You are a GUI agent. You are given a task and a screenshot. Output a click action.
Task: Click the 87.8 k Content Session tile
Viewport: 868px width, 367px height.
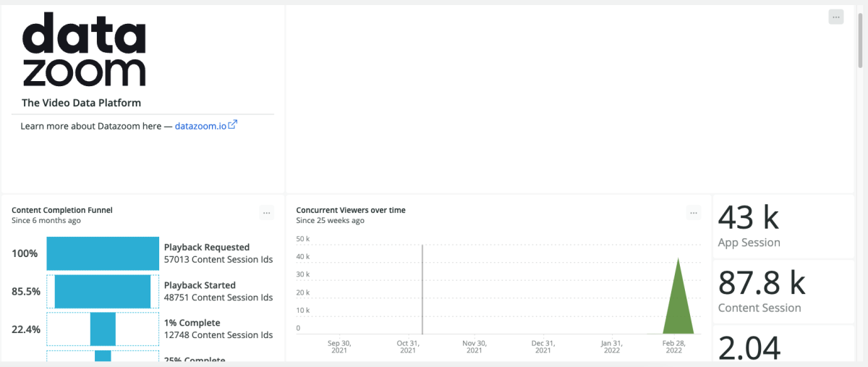(x=783, y=292)
